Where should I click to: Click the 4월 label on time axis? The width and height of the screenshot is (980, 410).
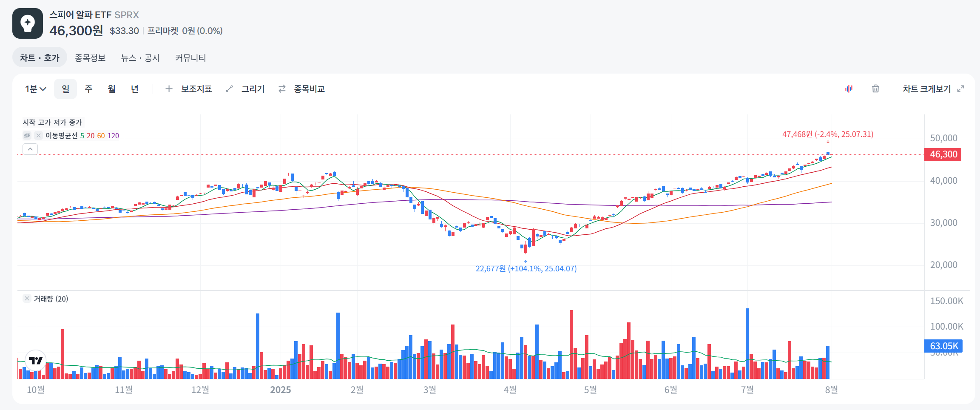pos(510,390)
